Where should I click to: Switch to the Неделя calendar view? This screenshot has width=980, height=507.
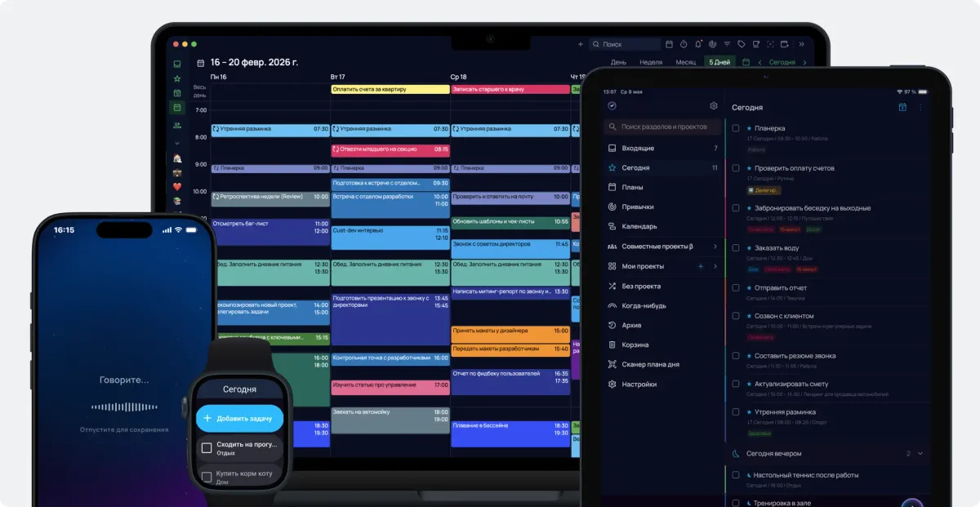pyautogui.click(x=650, y=62)
